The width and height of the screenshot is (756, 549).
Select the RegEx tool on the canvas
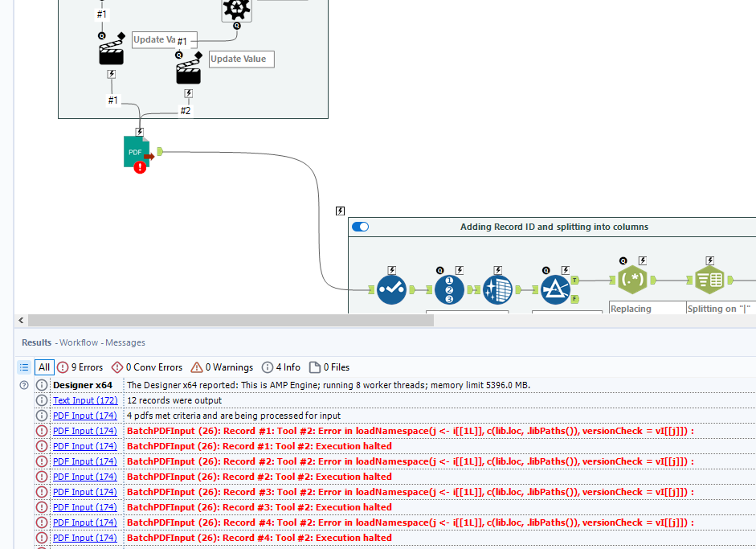[633, 278]
